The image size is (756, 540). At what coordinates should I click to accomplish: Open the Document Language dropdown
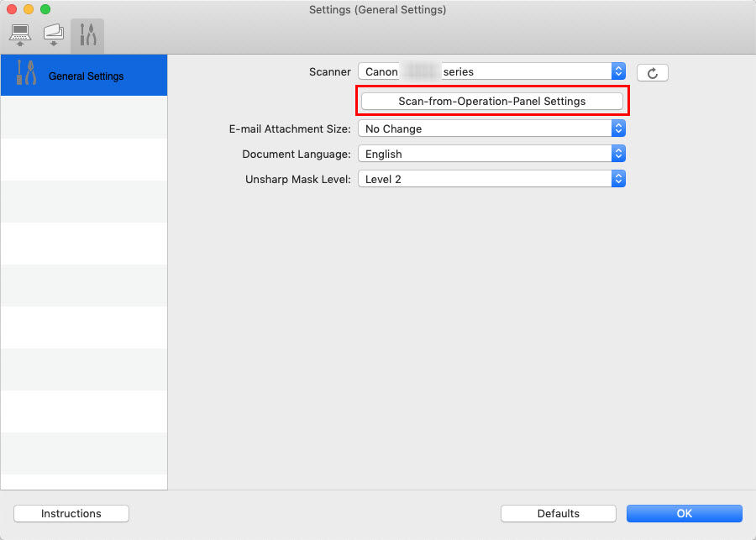coord(491,154)
